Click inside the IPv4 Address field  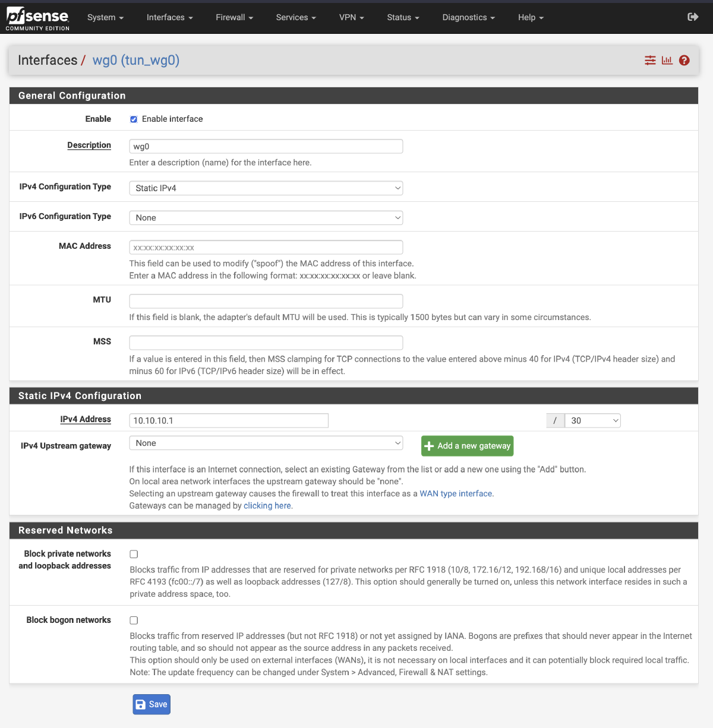pyautogui.click(x=228, y=420)
